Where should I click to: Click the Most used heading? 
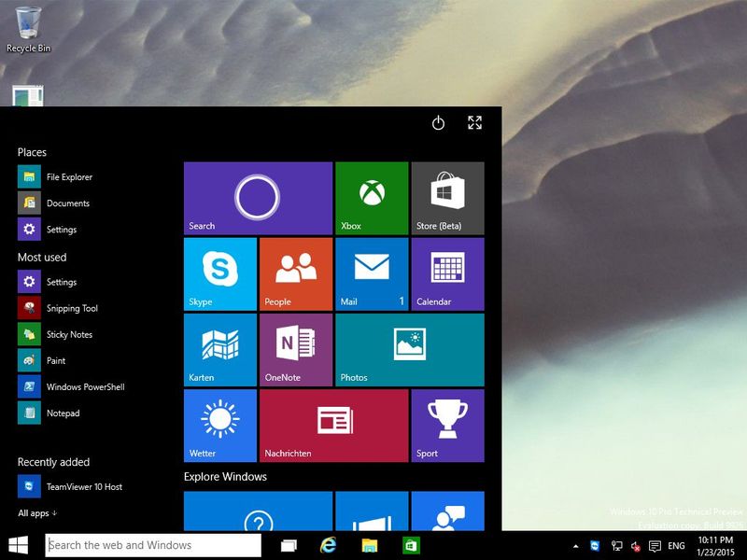coord(42,258)
